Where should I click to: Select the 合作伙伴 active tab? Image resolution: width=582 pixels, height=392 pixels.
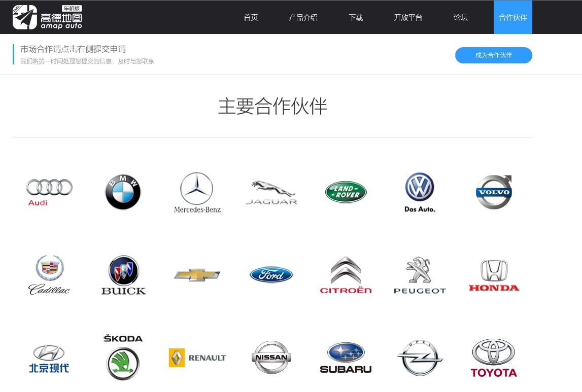coord(513,17)
